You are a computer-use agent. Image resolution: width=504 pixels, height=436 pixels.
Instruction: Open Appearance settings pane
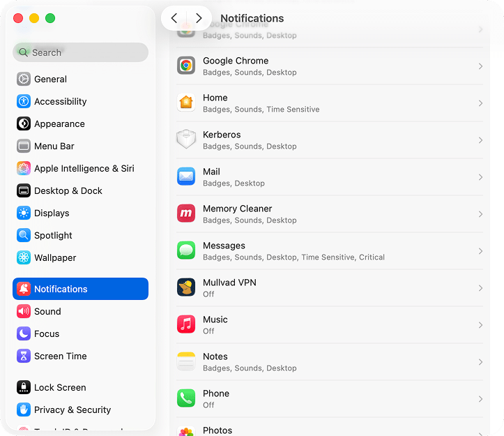80,123
